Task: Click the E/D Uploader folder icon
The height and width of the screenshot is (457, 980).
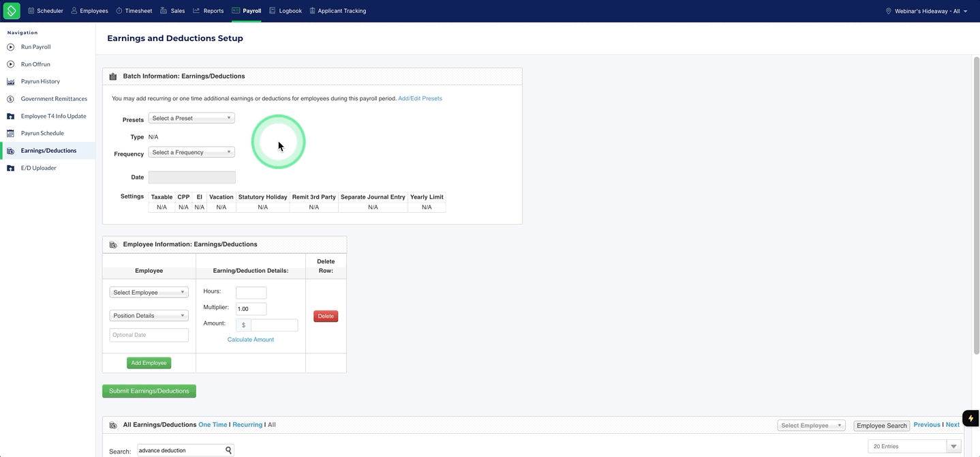Action: click(x=10, y=168)
